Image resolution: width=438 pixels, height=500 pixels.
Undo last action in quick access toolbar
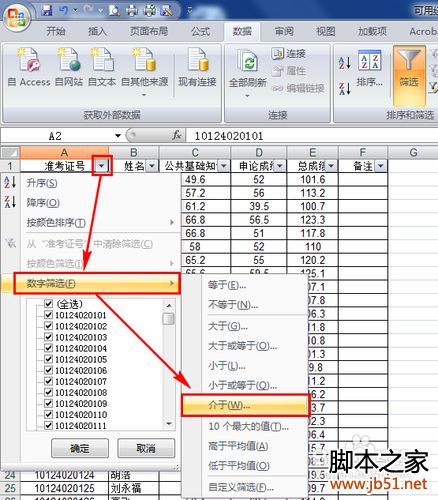[x=64, y=10]
